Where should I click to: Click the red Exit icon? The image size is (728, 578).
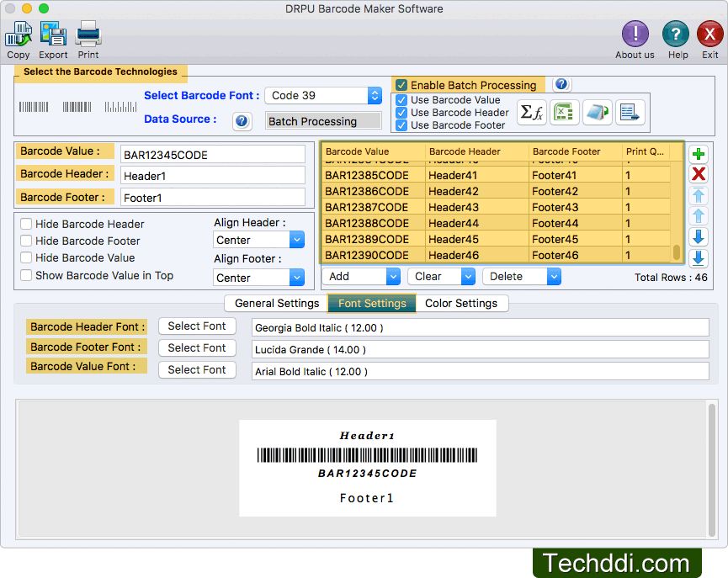coord(709,34)
